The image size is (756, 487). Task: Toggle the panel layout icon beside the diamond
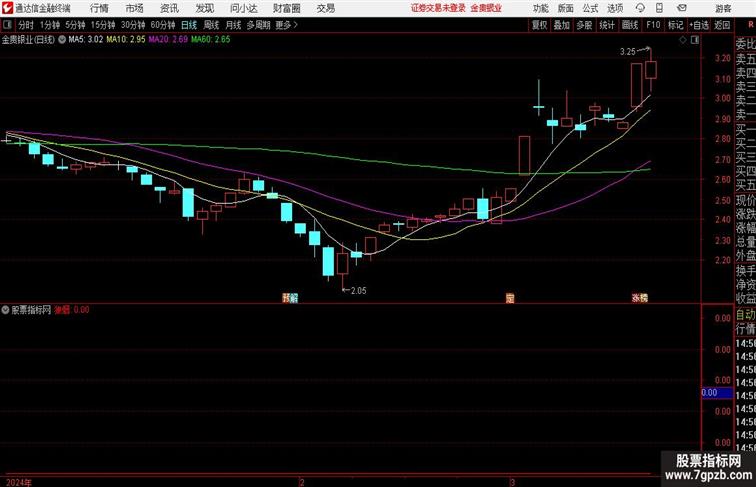click(695, 40)
